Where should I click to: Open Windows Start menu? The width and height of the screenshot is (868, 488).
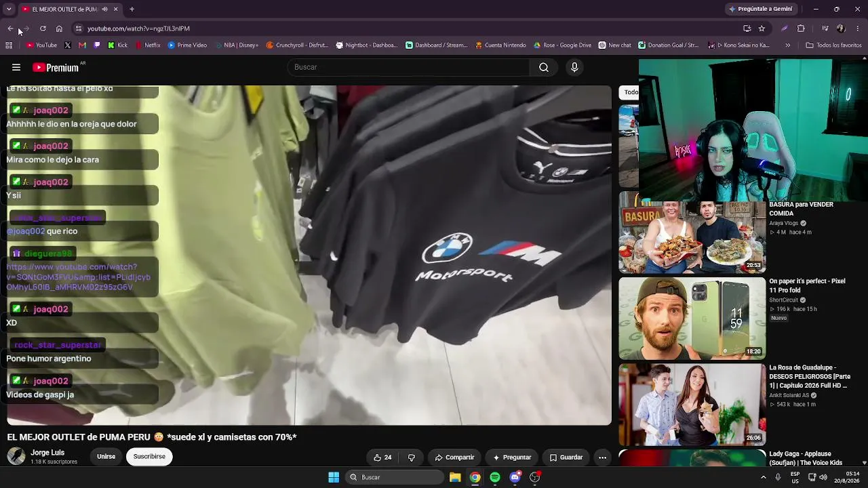click(334, 477)
